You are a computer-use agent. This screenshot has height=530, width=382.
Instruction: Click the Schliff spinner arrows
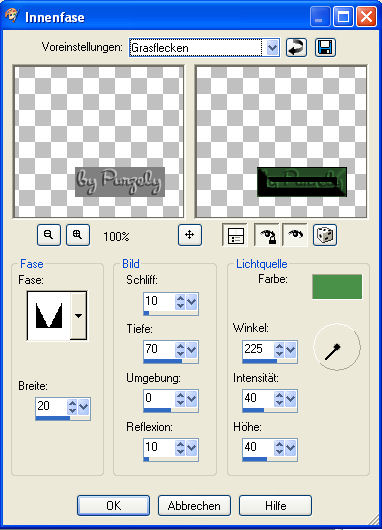(x=180, y=302)
